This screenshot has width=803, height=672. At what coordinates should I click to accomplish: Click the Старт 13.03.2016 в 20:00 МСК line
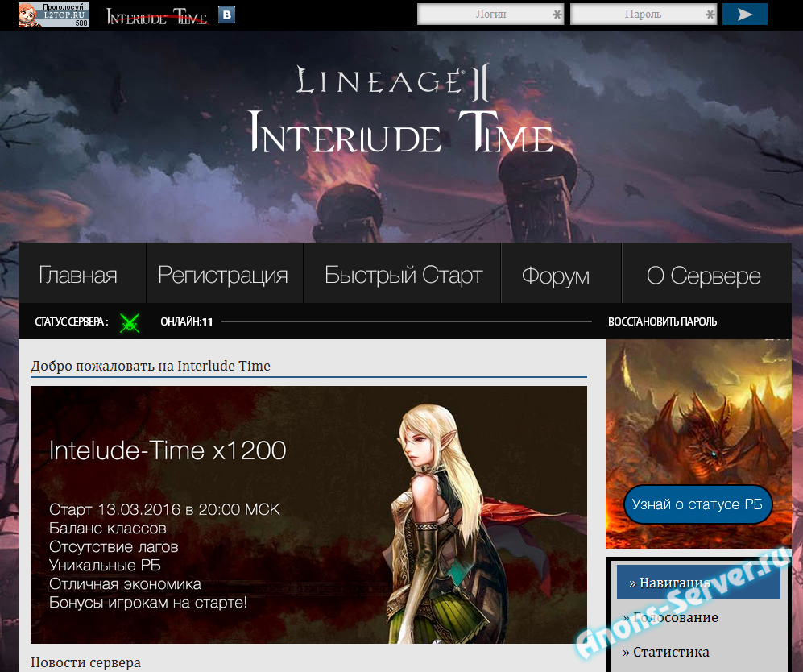[164, 509]
